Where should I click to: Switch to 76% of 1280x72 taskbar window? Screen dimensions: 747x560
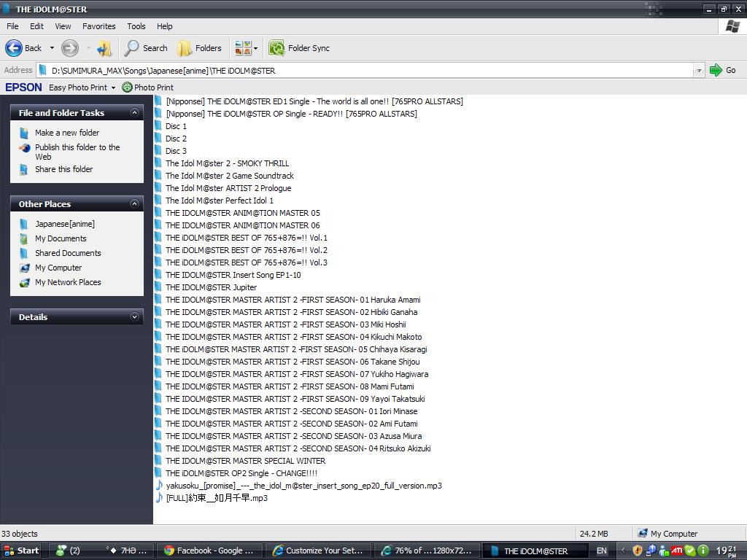[427, 551]
